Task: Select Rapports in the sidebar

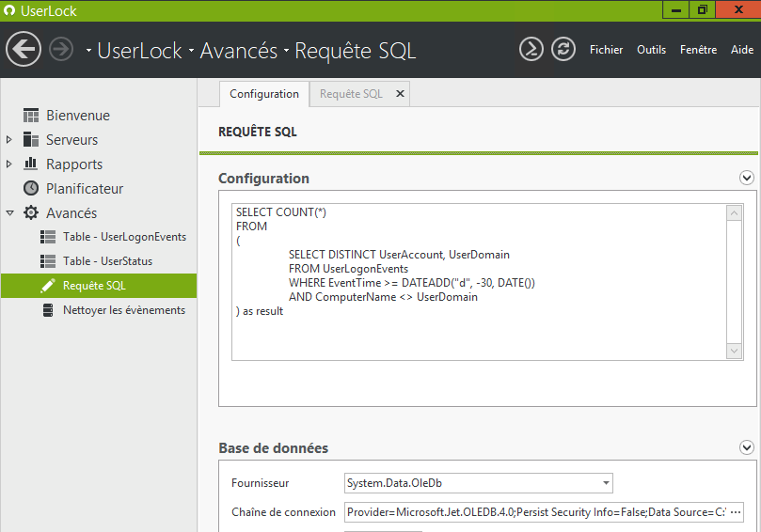Action: [74, 164]
